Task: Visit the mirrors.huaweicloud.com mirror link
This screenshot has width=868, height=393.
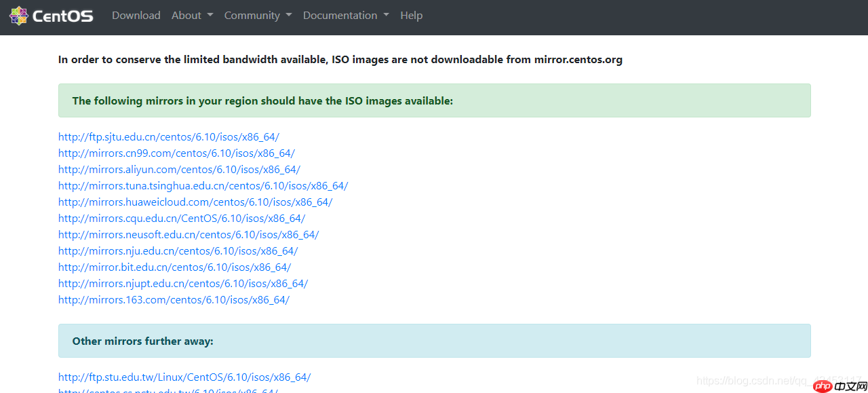Action: (195, 202)
